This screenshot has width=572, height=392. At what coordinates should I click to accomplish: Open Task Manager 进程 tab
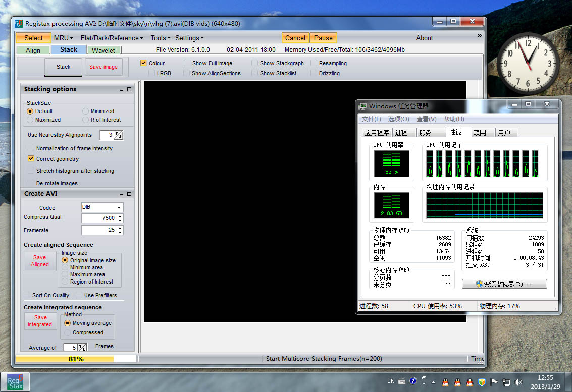coord(404,133)
